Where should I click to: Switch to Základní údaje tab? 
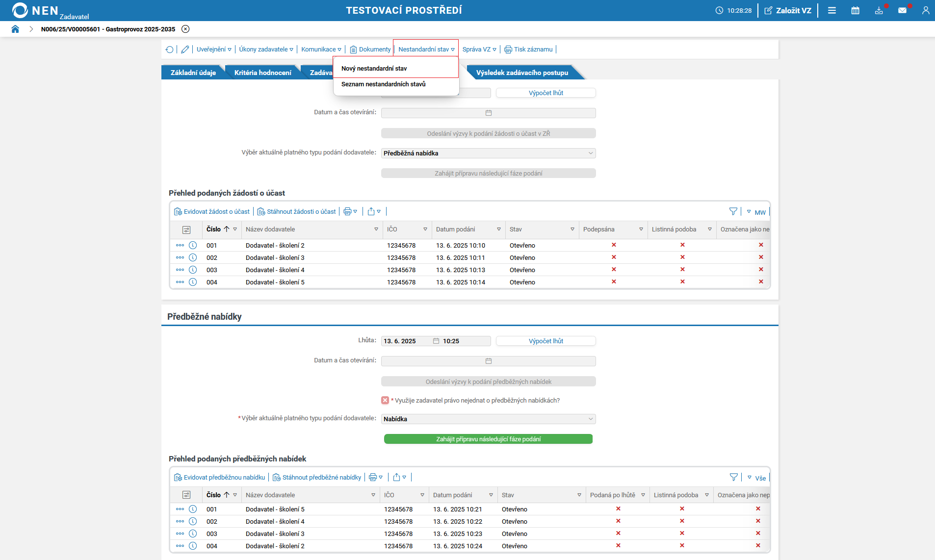tap(193, 73)
